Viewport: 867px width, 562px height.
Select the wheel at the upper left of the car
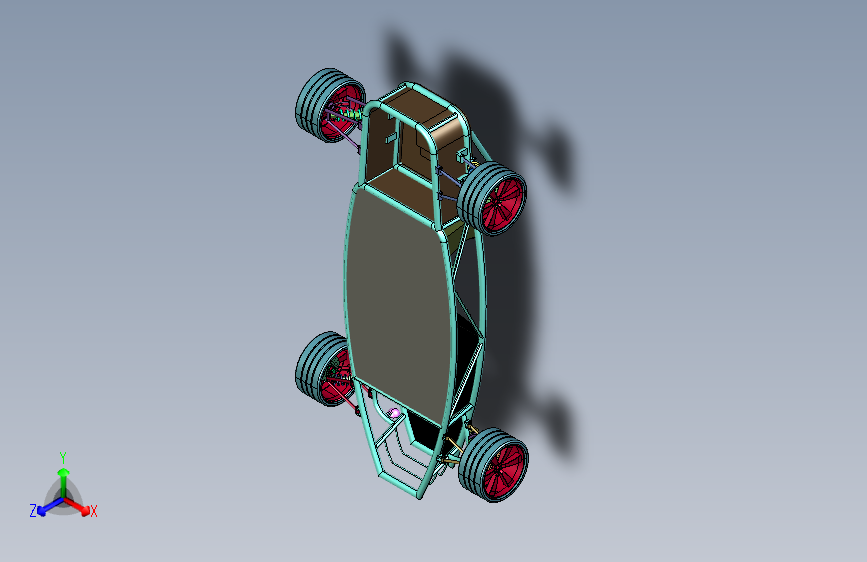click(x=330, y=105)
